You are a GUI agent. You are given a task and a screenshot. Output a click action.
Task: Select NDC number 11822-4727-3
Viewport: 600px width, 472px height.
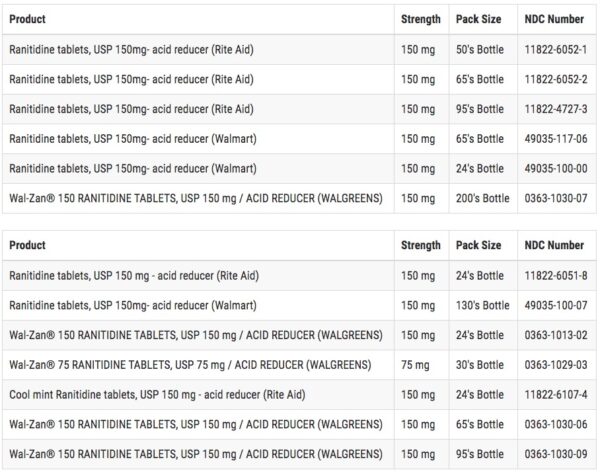click(556, 109)
